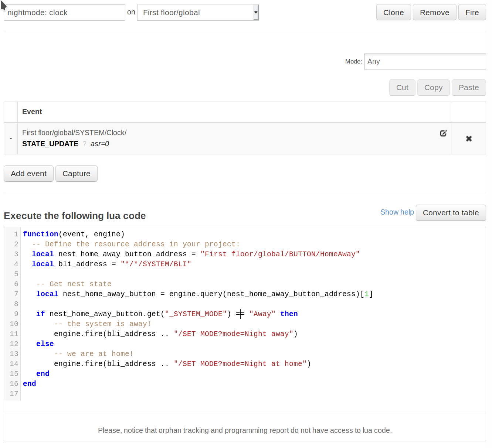Collapse the Clock event row with the dash
This screenshot has width=492, height=448.
[x=11, y=138]
